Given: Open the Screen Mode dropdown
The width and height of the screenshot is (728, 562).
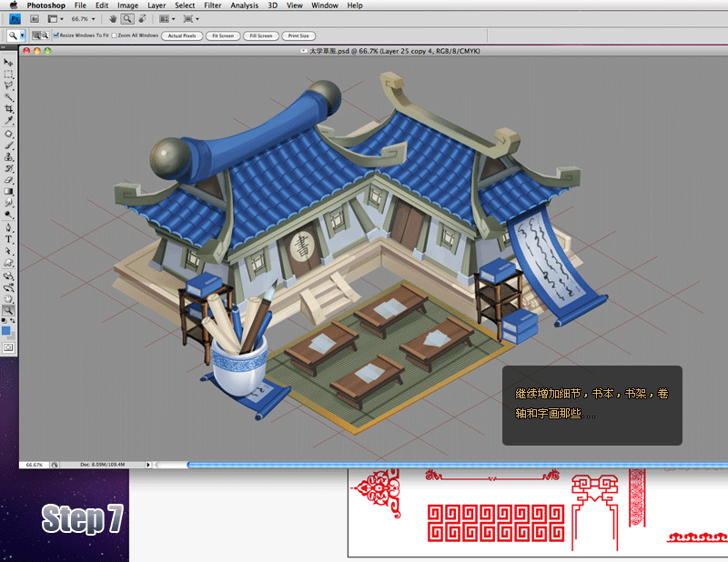Looking at the screenshot, I should point(191,19).
